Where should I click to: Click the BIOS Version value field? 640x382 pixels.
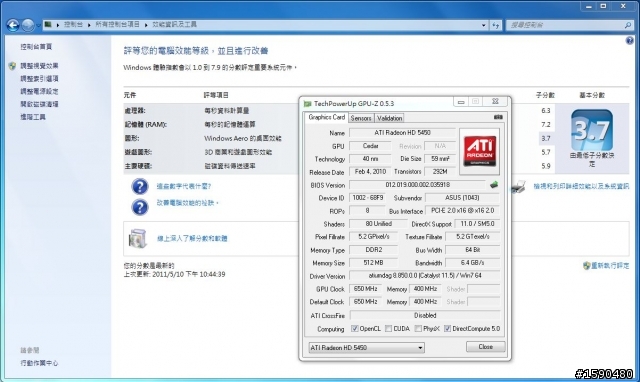417,185
